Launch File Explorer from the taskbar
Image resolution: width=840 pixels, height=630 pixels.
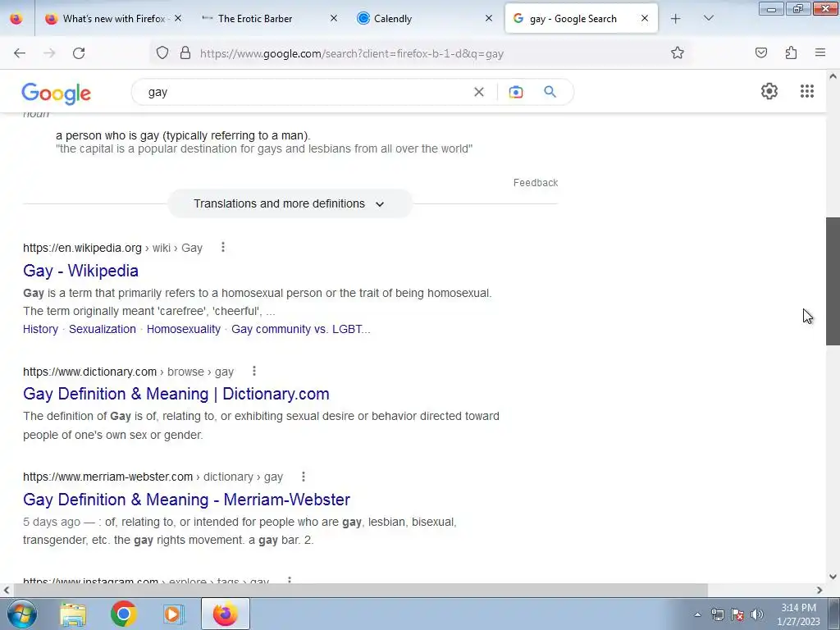[73, 614]
